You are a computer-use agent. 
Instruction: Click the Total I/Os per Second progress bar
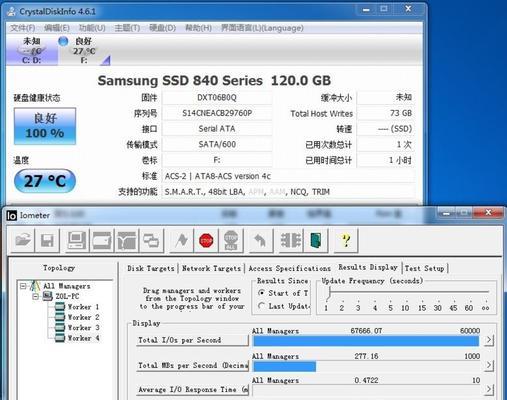click(x=366, y=341)
